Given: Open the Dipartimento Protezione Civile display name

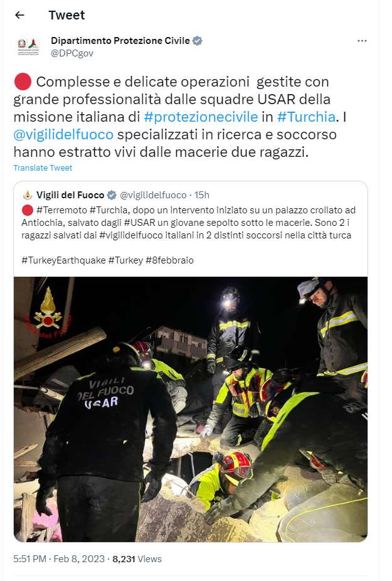Looking at the screenshot, I should [120, 41].
